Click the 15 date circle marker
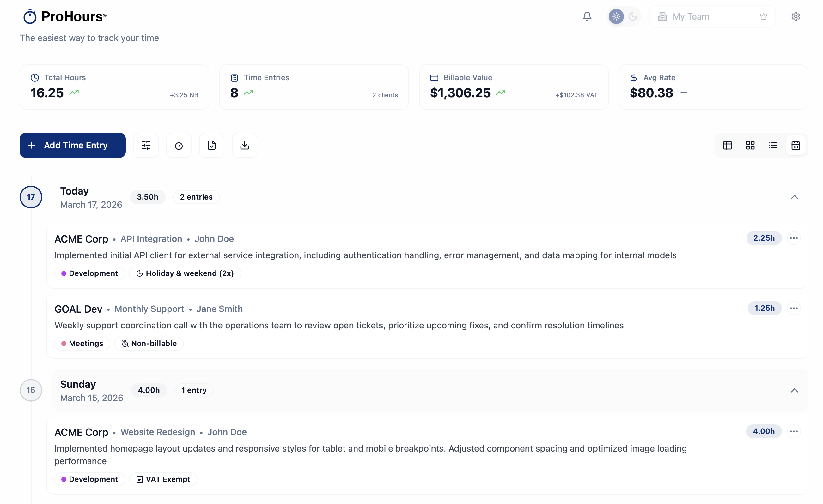Screen dimensions: 823x504 pyautogui.click(x=31, y=390)
